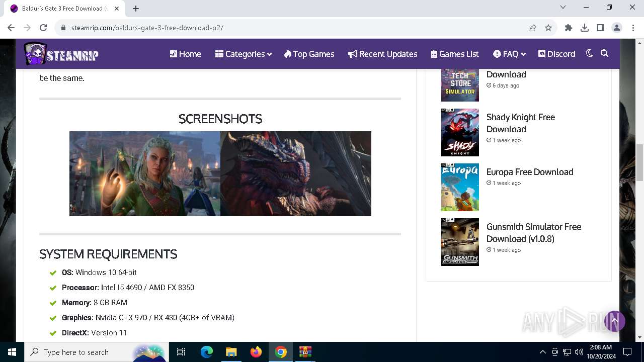Open Shady Knight Free Download link
The height and width of the screenshot is (362, 644).
[520, 123]
